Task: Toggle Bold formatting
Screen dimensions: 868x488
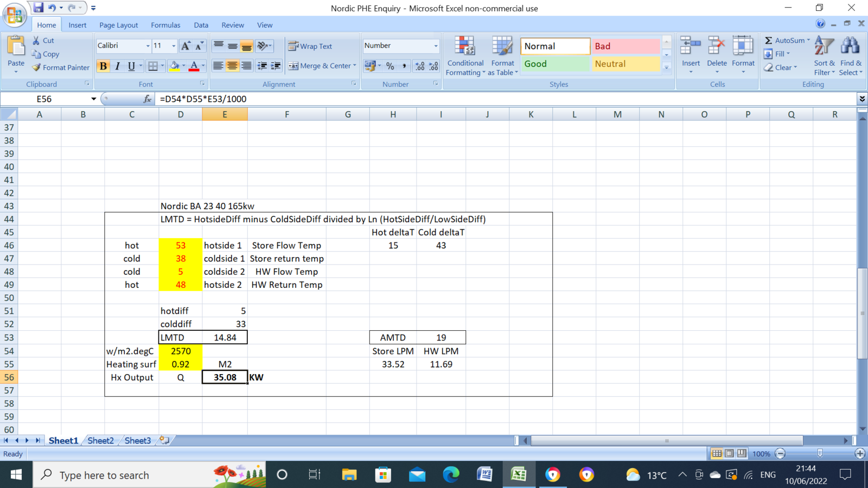Action: pyautogui.click(x=103, y=66)
